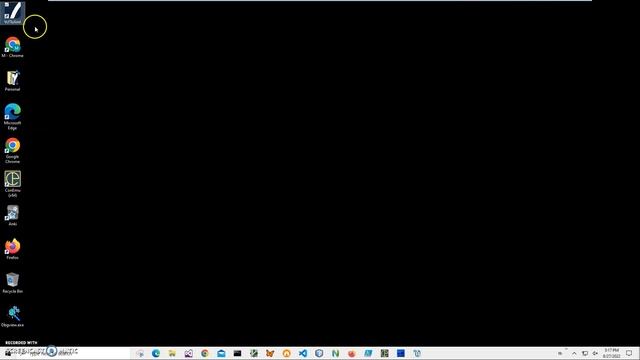This screenshot has width=640, height=360.
Task: Open the Windows Start menu
Action: (8, 353)
